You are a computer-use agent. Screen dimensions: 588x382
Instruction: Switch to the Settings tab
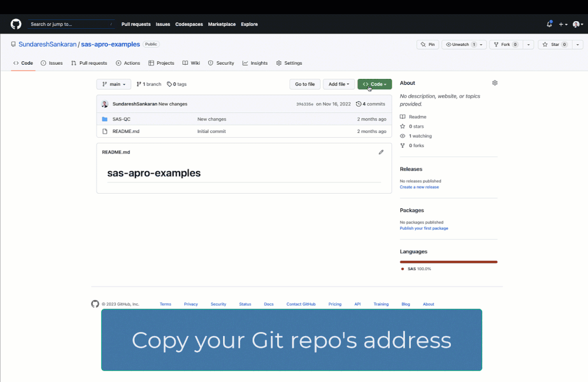289,63
